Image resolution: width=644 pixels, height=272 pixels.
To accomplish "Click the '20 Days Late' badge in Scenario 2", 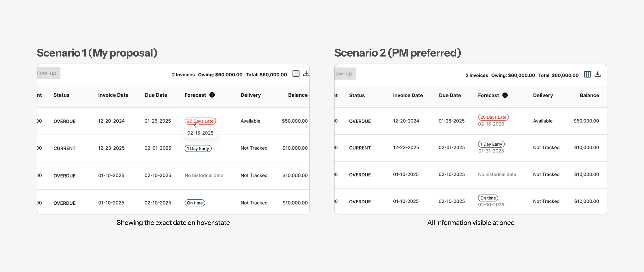I will click(x=493, y=117).
